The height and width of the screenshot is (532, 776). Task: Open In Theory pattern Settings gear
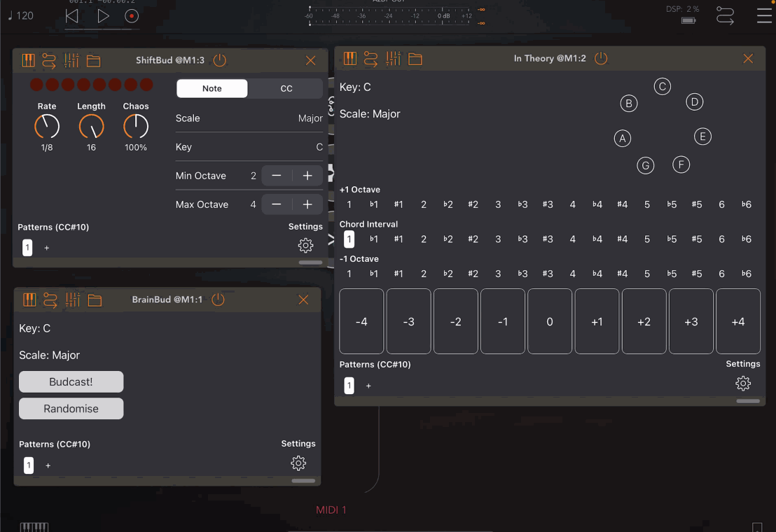(743, 383)
